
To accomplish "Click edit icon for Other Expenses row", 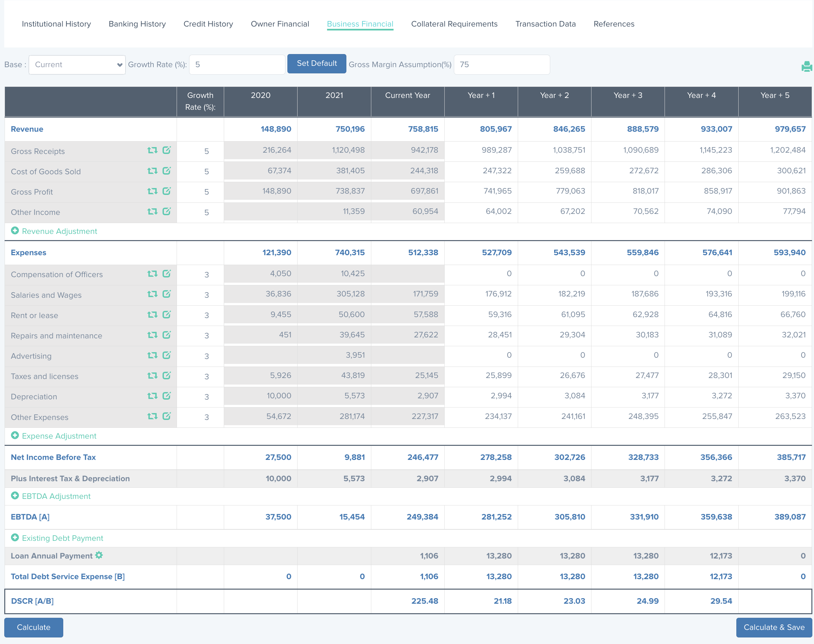I will (x=166, y=416).
